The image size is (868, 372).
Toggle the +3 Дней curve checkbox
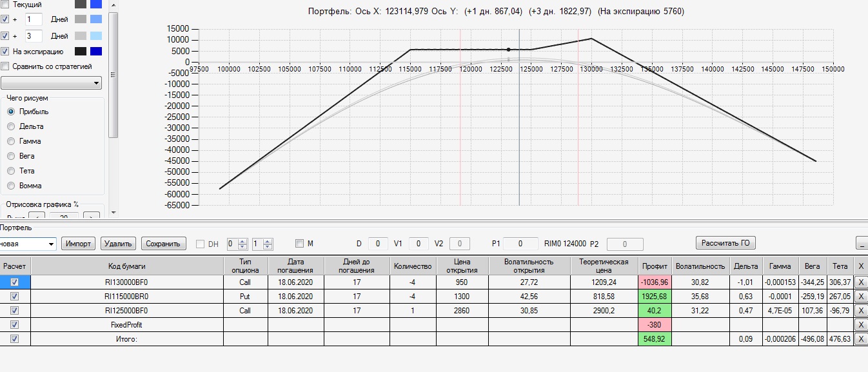5,36
